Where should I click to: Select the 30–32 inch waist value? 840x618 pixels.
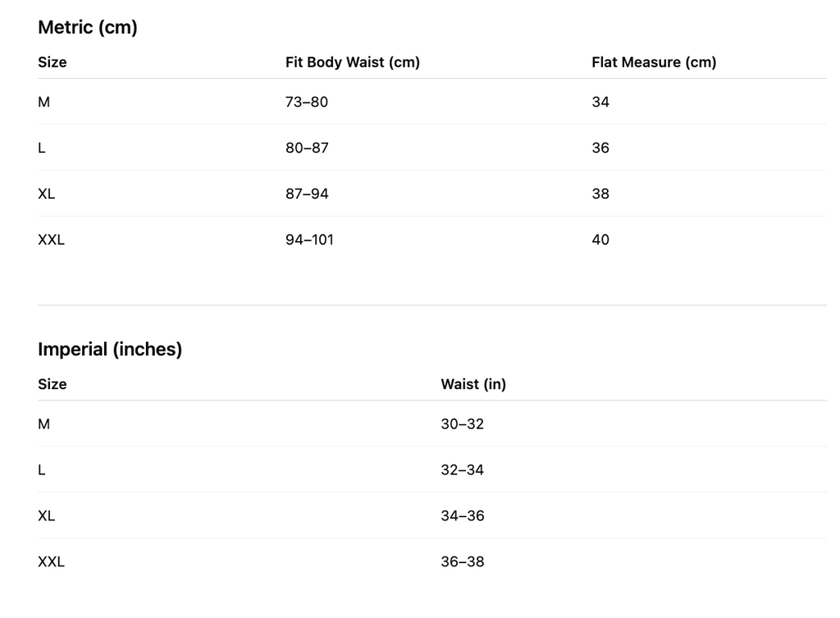pos(462,423)
